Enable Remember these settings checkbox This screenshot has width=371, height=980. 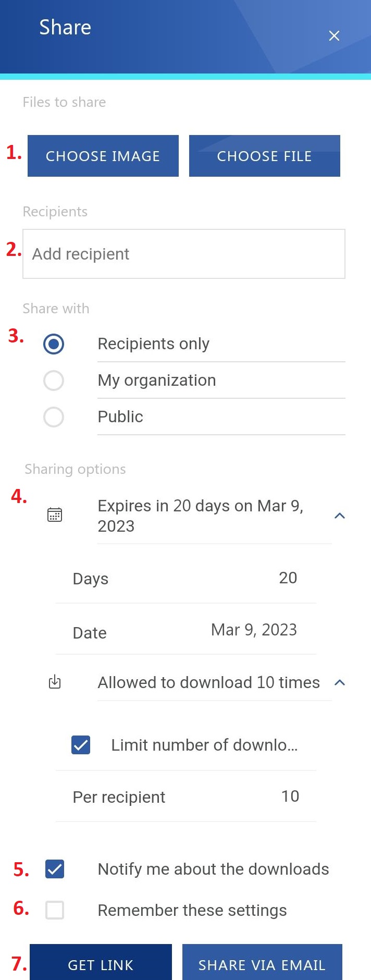[55, 910]
